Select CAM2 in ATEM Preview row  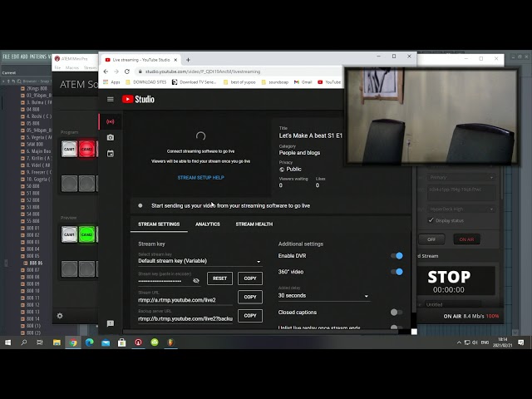coord(86,234)
